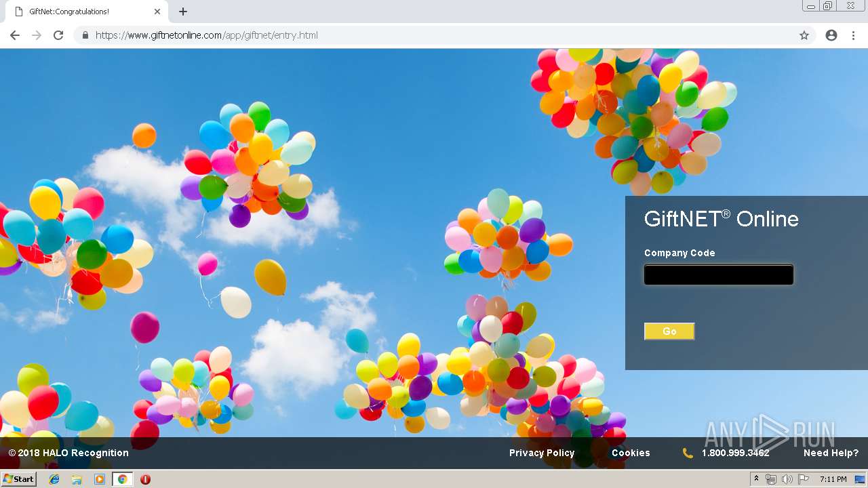Reload the page with the refresh icon

pyautogui.click(x=58, y=35)
